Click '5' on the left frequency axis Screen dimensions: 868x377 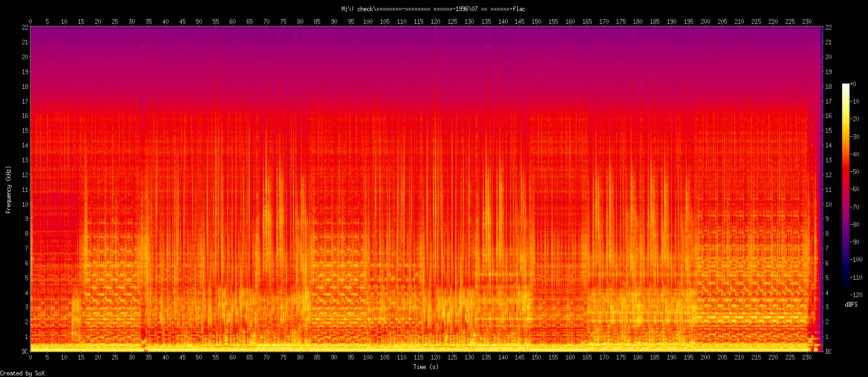click(x=26, y=278)
